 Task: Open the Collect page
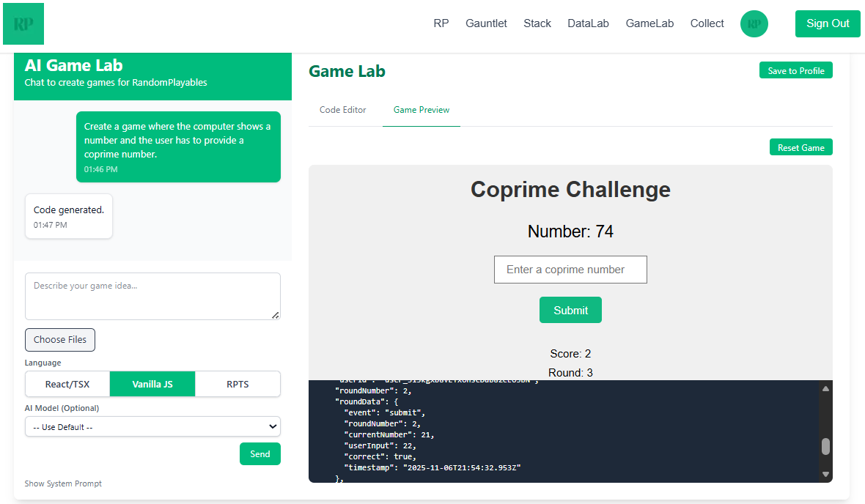click(707, 23)
